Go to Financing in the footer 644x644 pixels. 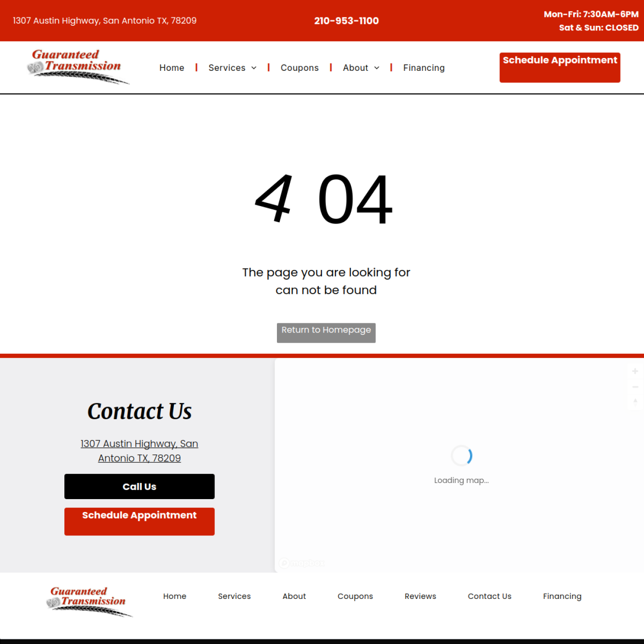[562, 596]
